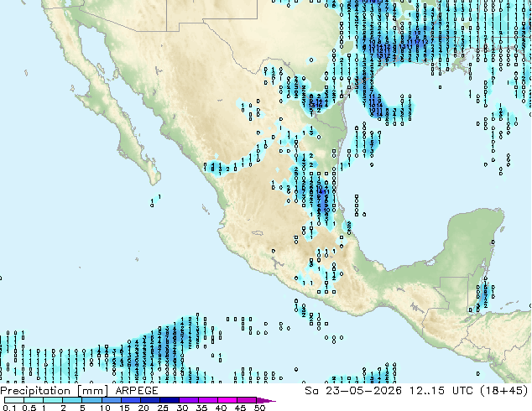Viewport: 532px width, 411px height.
Task: Click the 20–25 mm legend color box
Action: [x=150, y=400]
